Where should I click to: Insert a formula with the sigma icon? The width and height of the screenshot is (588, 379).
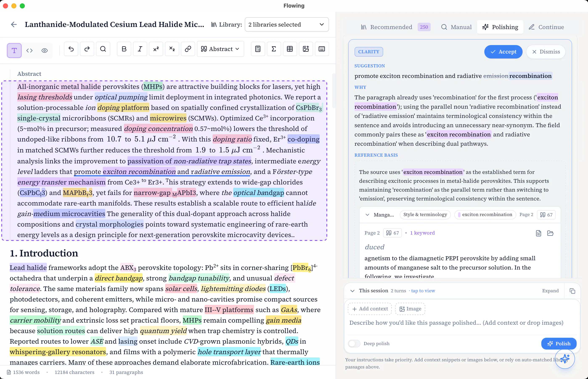(x=274, y=49)
